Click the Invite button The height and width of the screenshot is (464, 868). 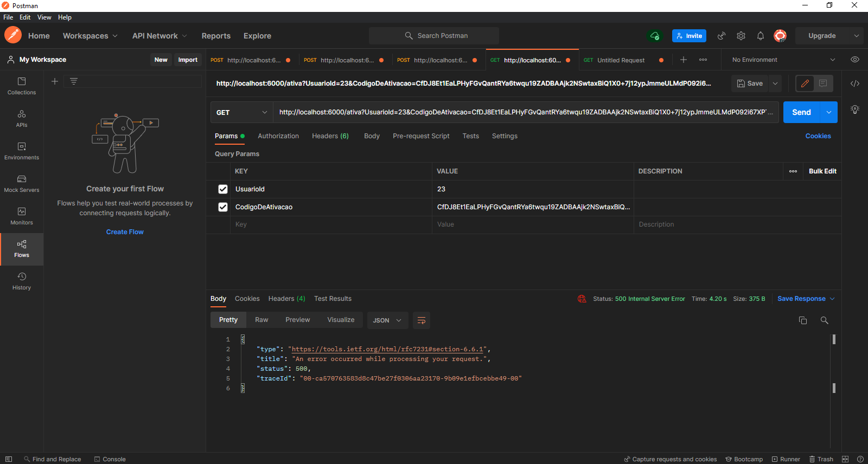[689, 36]
